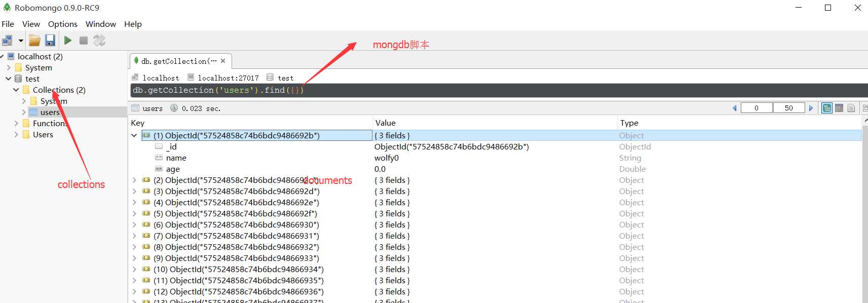Run the query with the green play icon
Image resolution: width=868 pixels, height=303 pixels.
coord(68,41)
